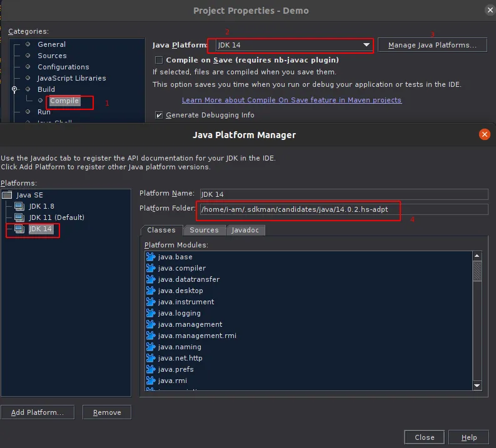This screenshot has width=496, height=448.
Task: Close the Project Properties dialog
Action: pos(490,10)
